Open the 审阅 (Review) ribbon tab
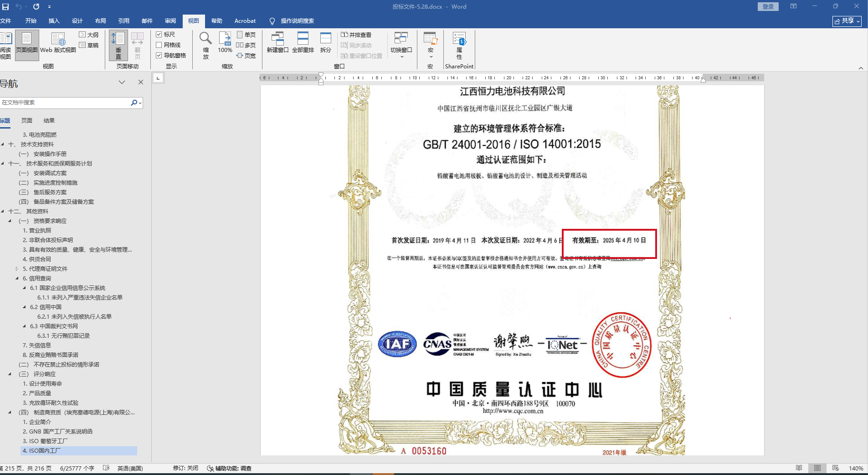This screenshot has width=868, height=475. click(170, 21)
